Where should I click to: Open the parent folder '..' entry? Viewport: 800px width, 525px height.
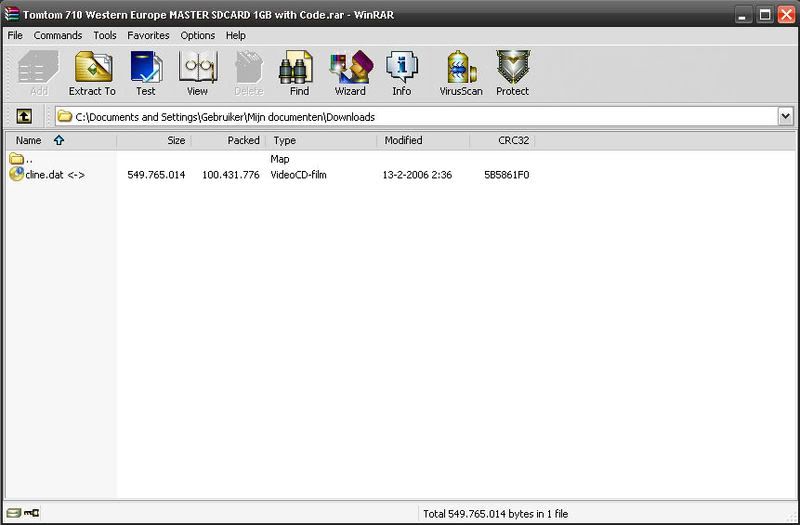point(29,159)
